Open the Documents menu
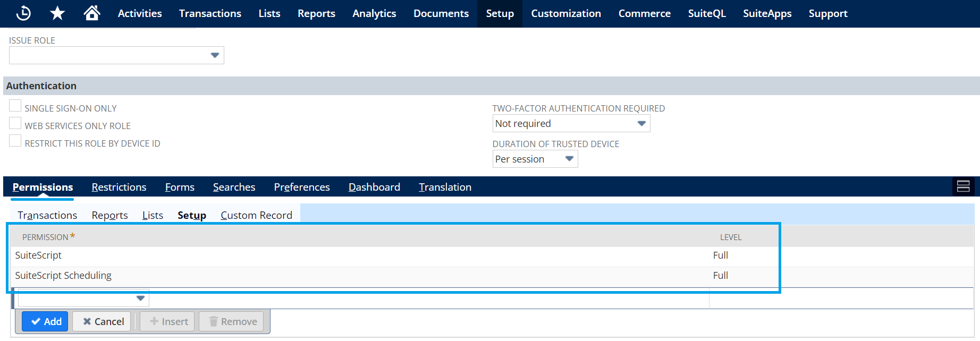The width and height of the screenshot is (980, 341). (x=441, y=13)
